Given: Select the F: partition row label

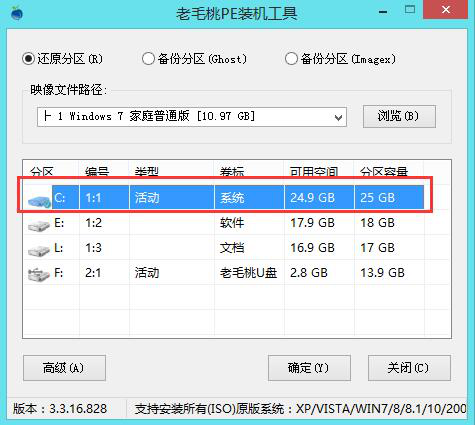Looking at the screenshot, I should [59, 273].
